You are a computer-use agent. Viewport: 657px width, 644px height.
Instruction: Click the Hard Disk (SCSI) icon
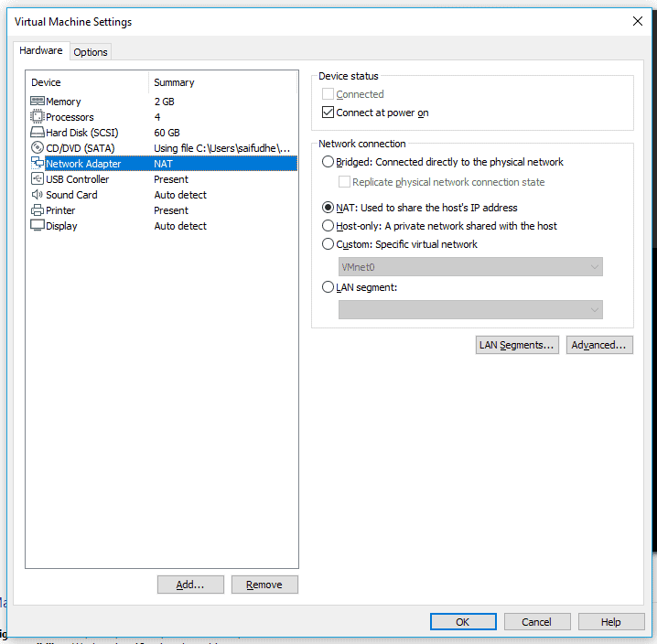[x=38, y=133]
